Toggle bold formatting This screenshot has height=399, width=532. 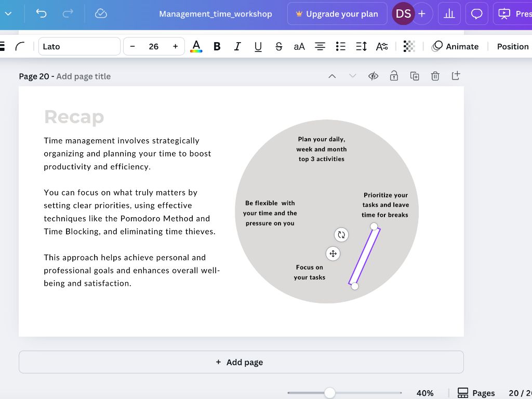(x=217, y=46)
